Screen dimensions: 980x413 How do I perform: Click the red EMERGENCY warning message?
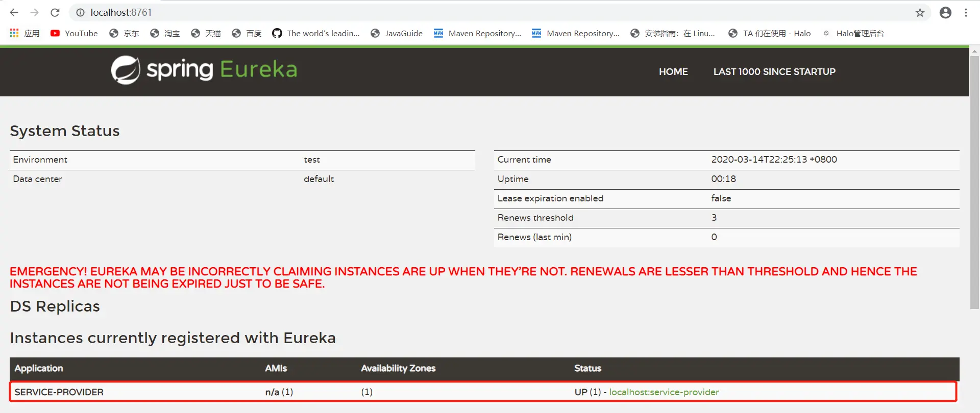point(463,277)
